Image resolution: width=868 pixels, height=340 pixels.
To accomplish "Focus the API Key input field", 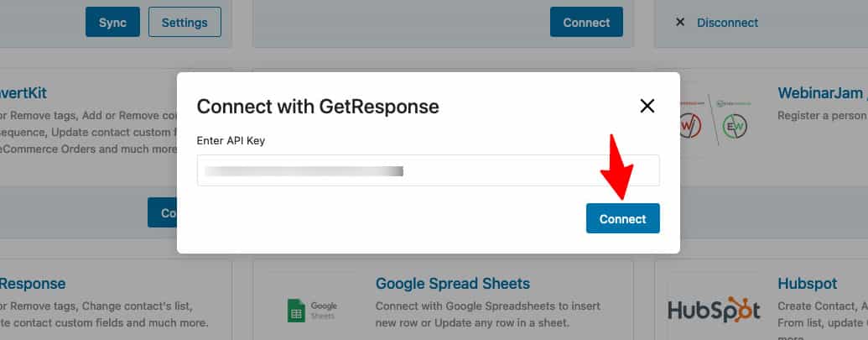I will [x=428, y=170].
